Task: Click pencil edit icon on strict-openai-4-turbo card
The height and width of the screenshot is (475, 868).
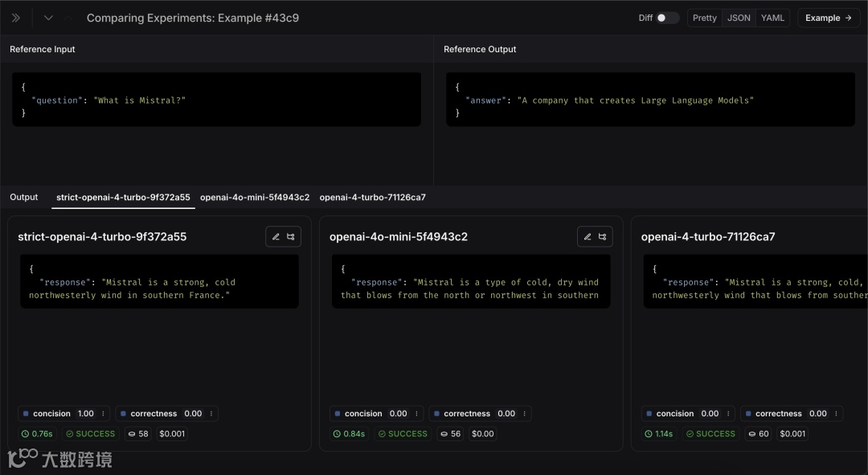Action: [276, 236]
